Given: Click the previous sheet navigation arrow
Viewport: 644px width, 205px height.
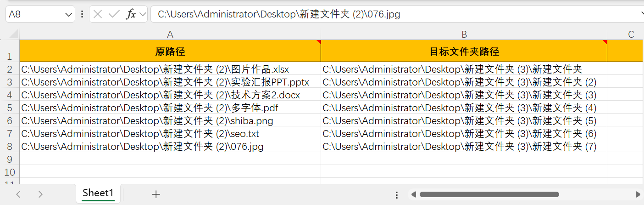Looking at the screenshot, I should tap(18, 194).
